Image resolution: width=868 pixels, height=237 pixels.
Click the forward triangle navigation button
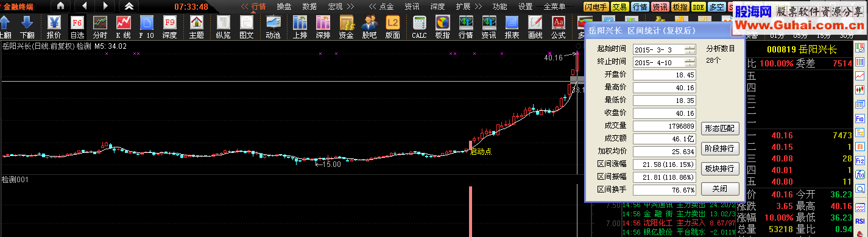(x=105, y=6)
